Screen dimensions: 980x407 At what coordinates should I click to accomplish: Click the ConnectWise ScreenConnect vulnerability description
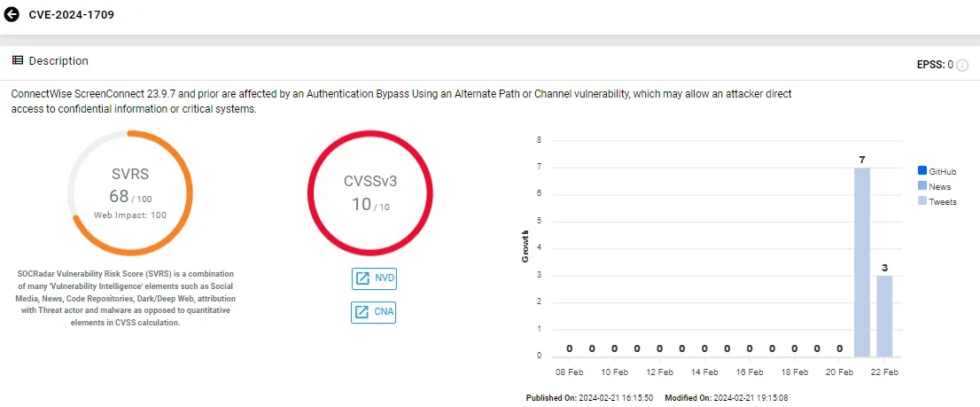click(401, 101)
